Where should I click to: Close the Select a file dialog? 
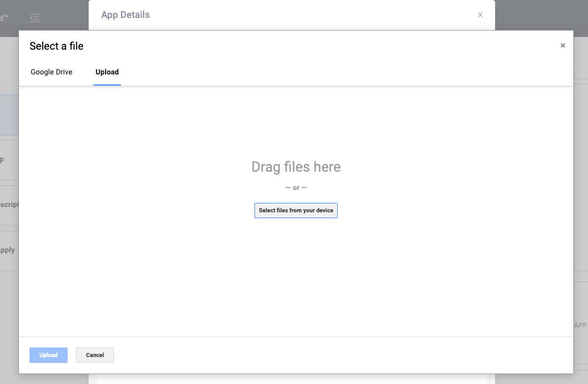pyautogui.click(x=563, y=46)
